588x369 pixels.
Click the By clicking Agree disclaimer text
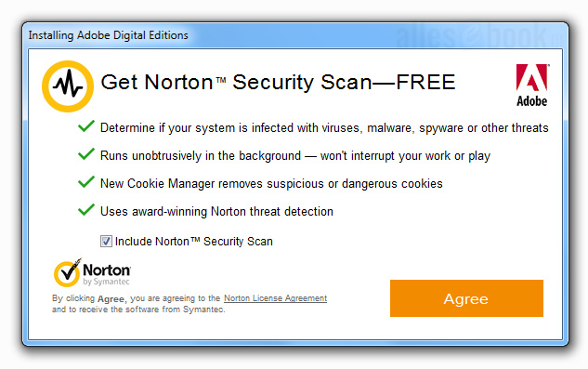coord(189,304)
